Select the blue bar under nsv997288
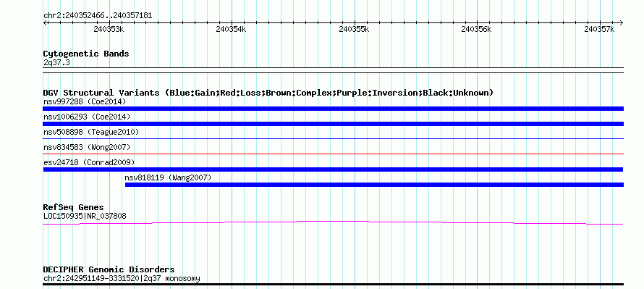The height and width of the screenshot is (289, 644). point(333,109)
